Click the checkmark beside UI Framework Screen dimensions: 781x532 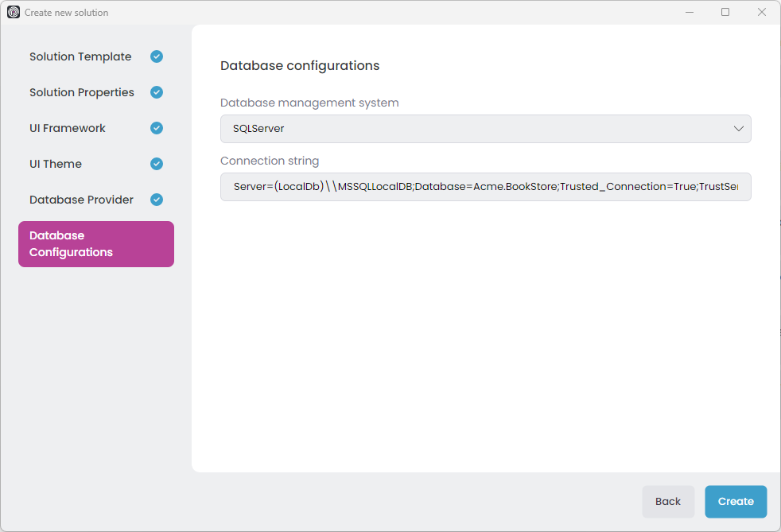click(156, 128)
